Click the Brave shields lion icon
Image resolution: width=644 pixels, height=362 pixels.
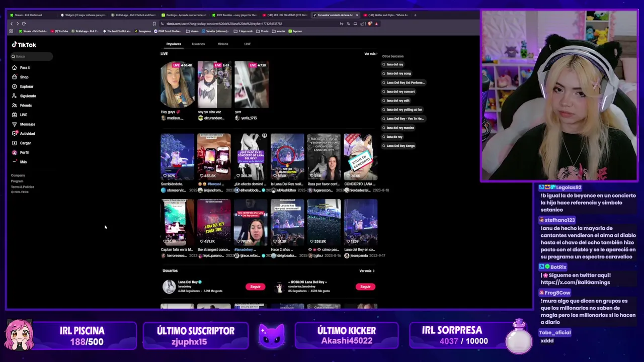370,24
